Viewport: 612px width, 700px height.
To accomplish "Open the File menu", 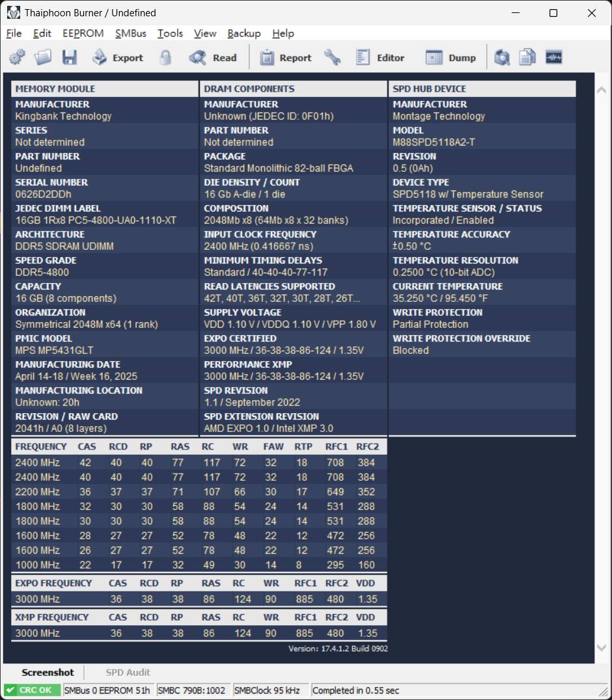I will pyautogui.click(x=14, y=33).
